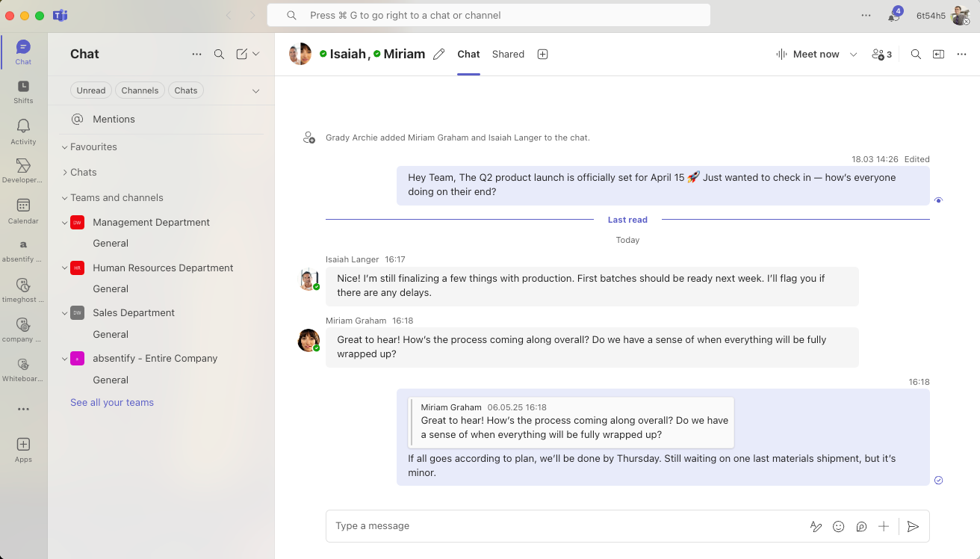Open Meet now dropdown options
Viewport: 980px width, 559px height.
[854, 54]
